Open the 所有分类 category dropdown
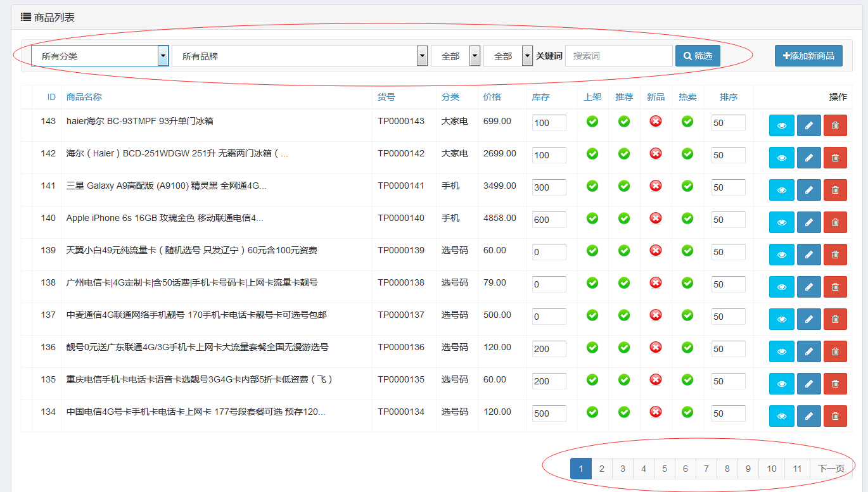The image size is (868, 492). click(x=99, y=56)
